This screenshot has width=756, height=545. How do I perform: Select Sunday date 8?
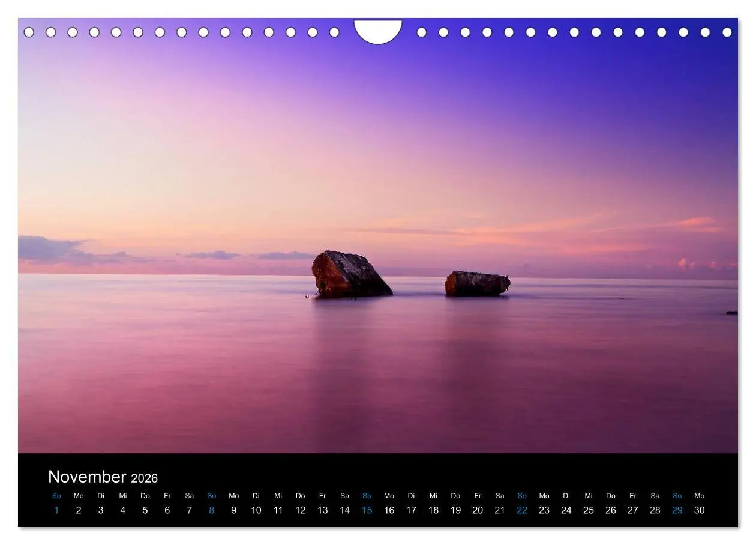(211, 510)
